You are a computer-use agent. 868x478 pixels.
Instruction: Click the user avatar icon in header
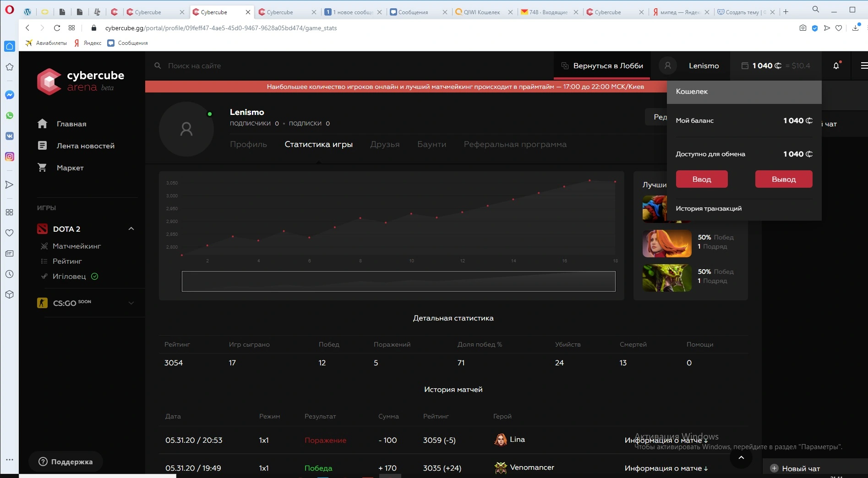[668, 65]
